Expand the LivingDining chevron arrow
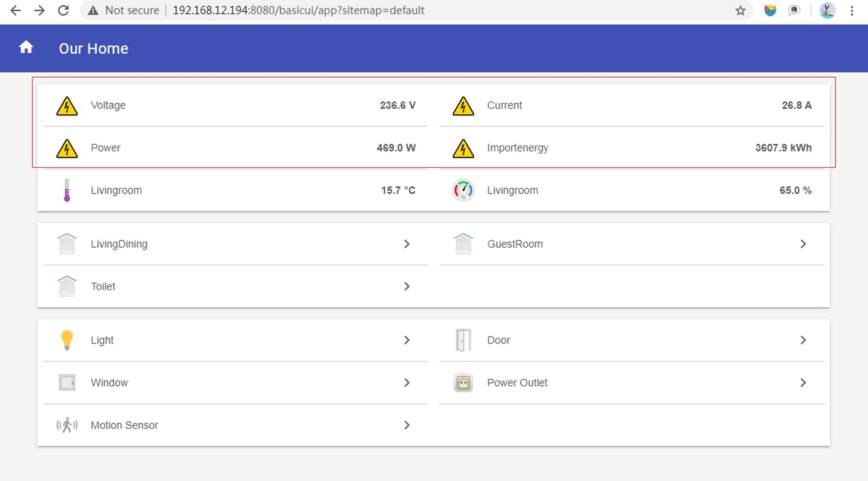 (x=407, y=244)
